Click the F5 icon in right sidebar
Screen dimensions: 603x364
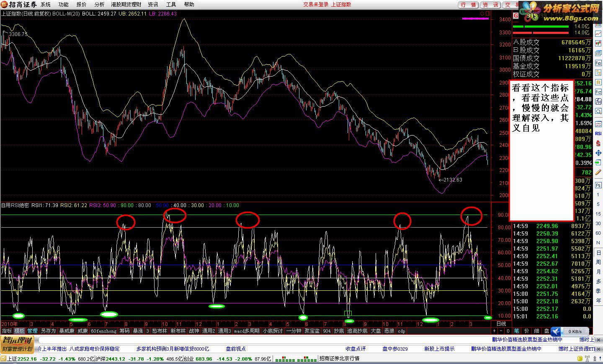click(598, 185)
